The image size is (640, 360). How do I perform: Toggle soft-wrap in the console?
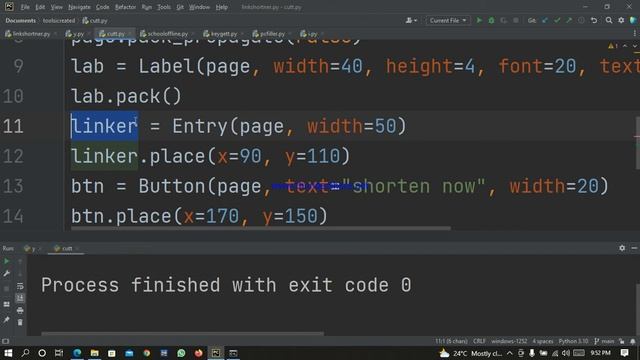pos(20,287)
